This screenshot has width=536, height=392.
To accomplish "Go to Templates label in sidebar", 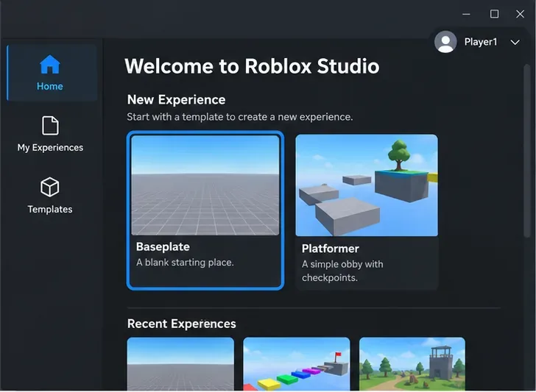I will point(50,209).
